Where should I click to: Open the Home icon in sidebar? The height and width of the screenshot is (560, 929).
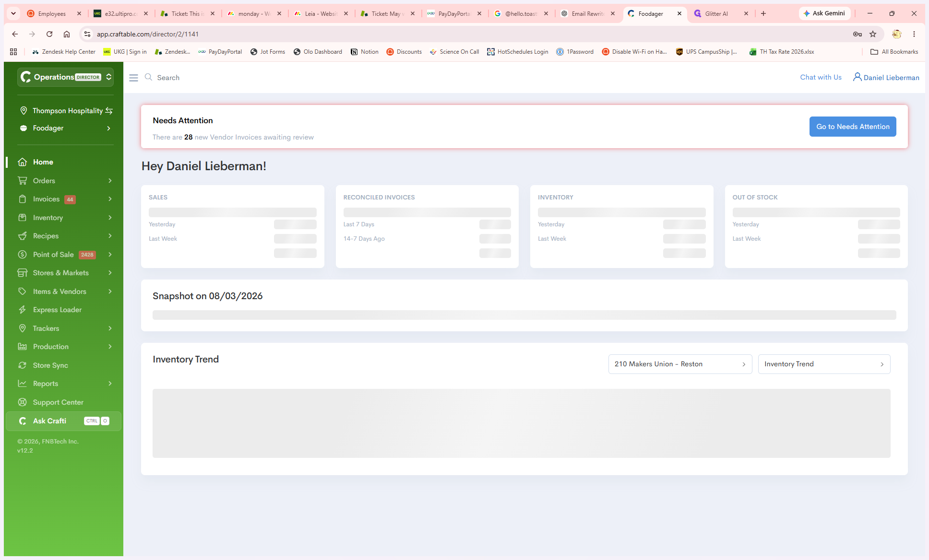pos(22,162)
